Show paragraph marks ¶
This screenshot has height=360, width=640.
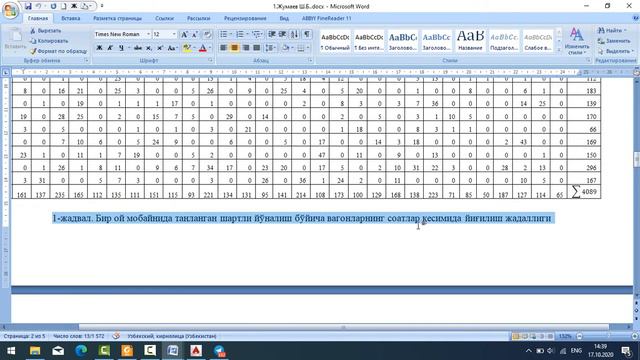click(307, 34)
